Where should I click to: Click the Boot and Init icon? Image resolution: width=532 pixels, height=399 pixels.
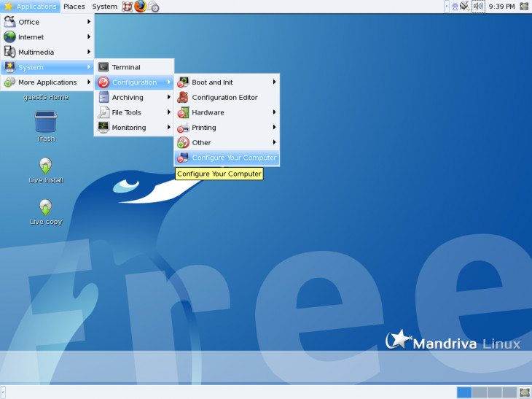point(183,82)
